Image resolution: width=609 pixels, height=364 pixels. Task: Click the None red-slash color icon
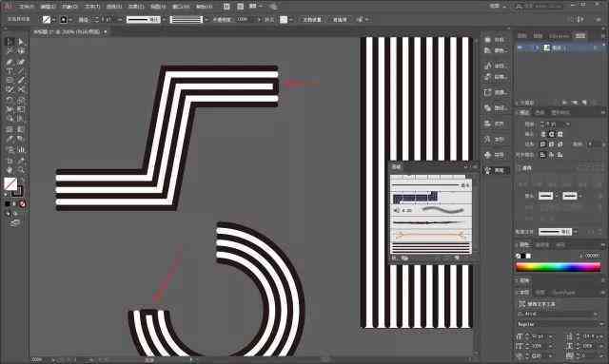point(22,203)
